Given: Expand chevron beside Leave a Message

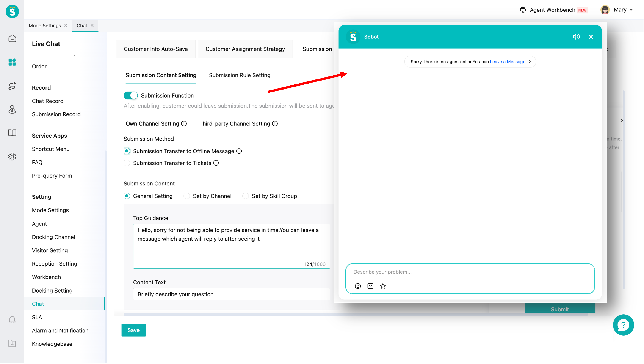Looking at the screenshot, I should [529, 62].
